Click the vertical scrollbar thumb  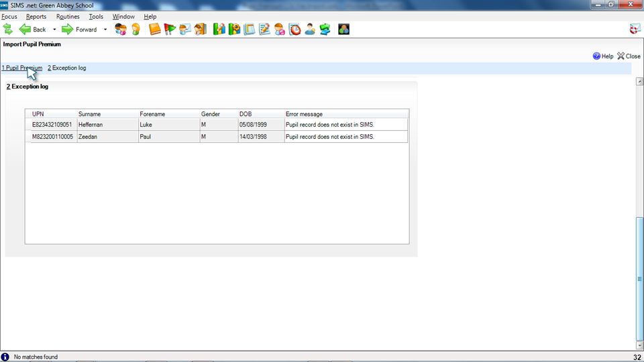pyautogui.click(x=639, y=279)
